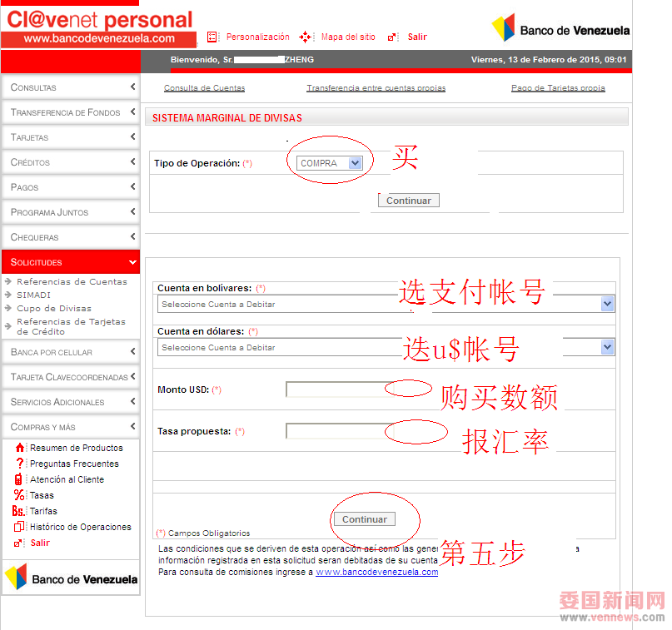The height and width of the screenshot is (630, 672).
Task: Open Referencias de Tarjetas de Crédito item
Action: click(x=71, y=326)
